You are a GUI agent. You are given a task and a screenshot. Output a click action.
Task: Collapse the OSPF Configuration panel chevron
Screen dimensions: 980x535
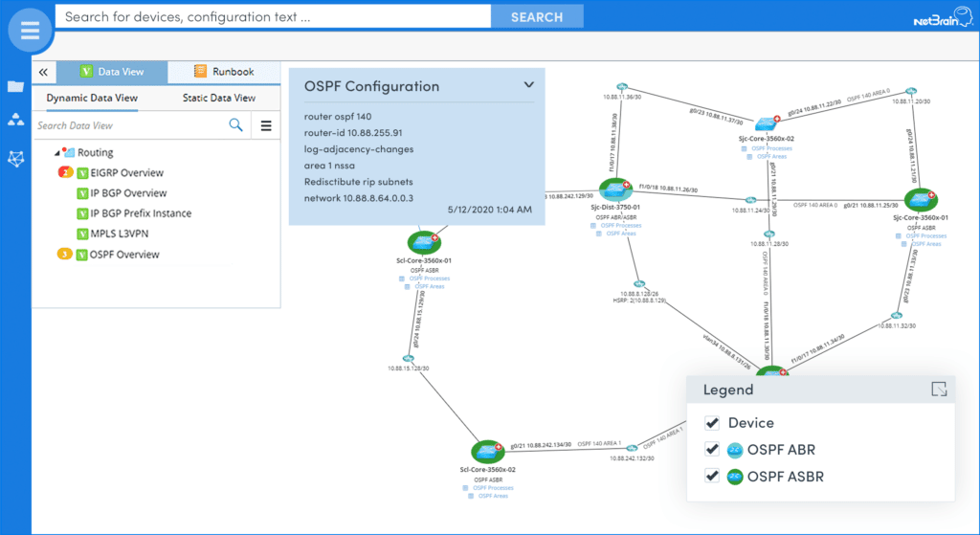(528, 85)
